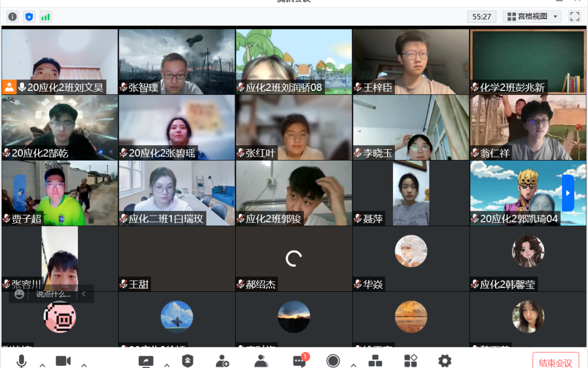The height and width of the screenshot is (368, 588).
Task: Open the meeting info icon
Action: tap(12, 17)
